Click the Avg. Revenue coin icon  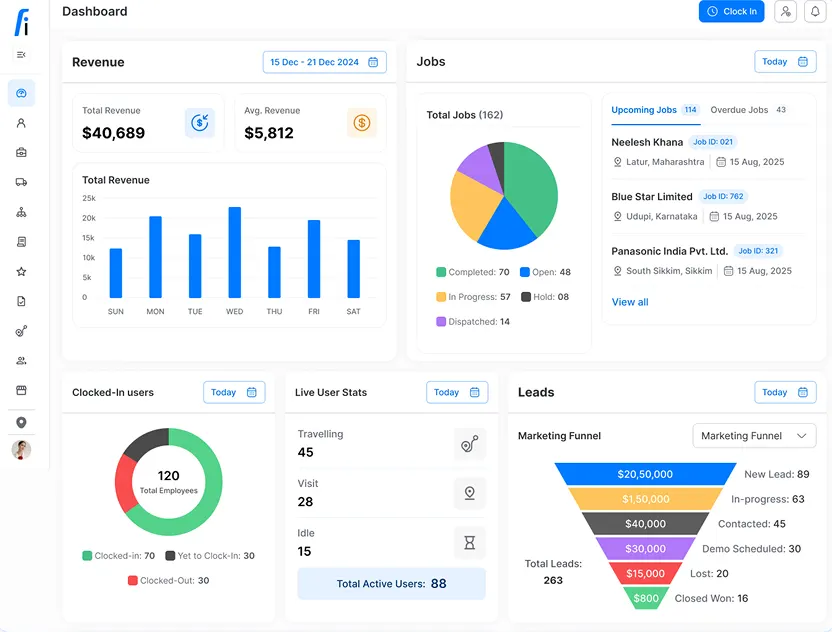[x=362, y=123]
